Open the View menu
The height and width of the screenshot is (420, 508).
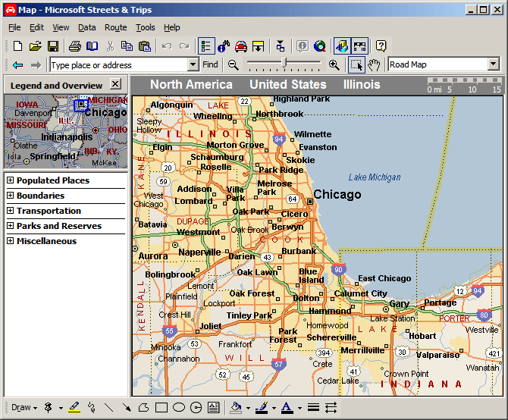tap(61, 28)
